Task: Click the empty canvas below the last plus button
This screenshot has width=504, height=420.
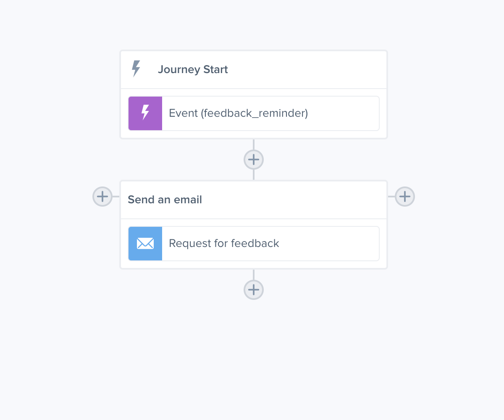Action: [254, 357]
